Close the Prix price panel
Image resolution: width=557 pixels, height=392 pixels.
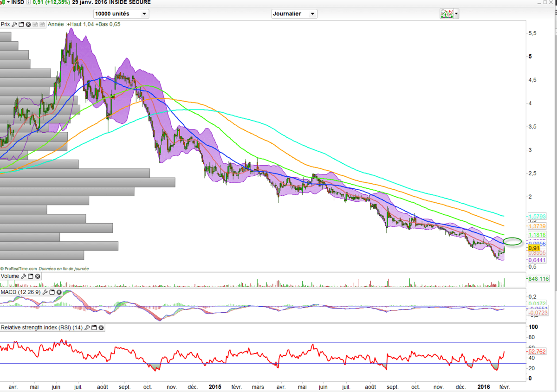coord(28,24)
